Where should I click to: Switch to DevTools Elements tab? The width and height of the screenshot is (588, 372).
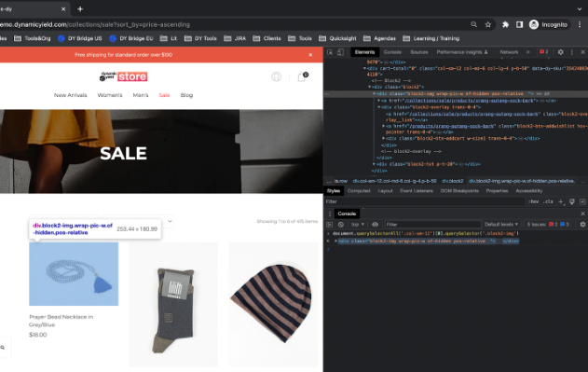[365, 52]
